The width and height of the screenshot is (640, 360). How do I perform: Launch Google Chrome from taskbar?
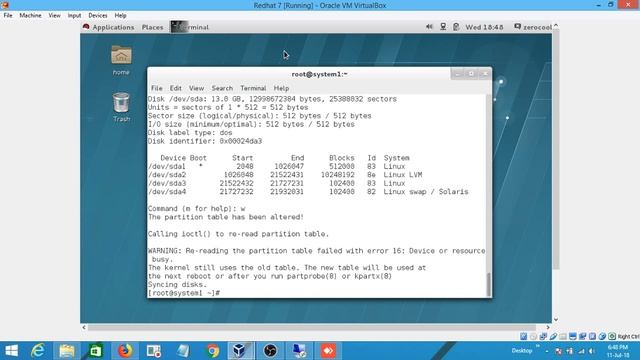pos(212,351)
